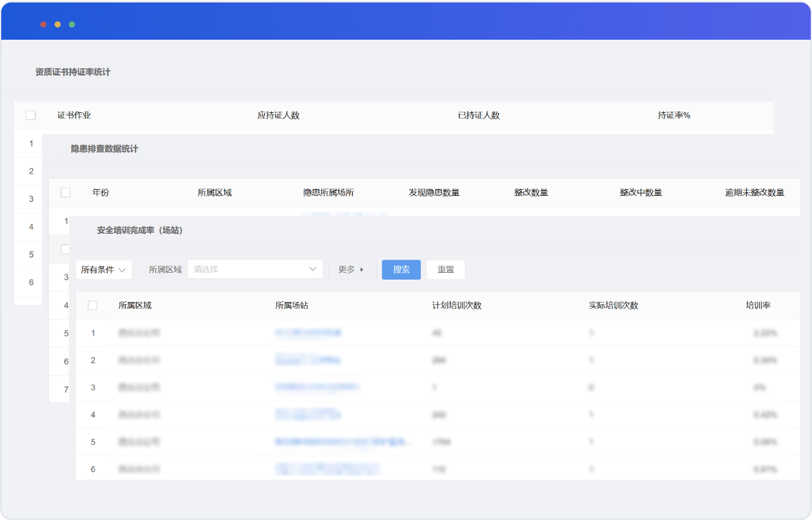Click the 逾期未整改数量 column header

pyautogui.click(x=754, y=193)
